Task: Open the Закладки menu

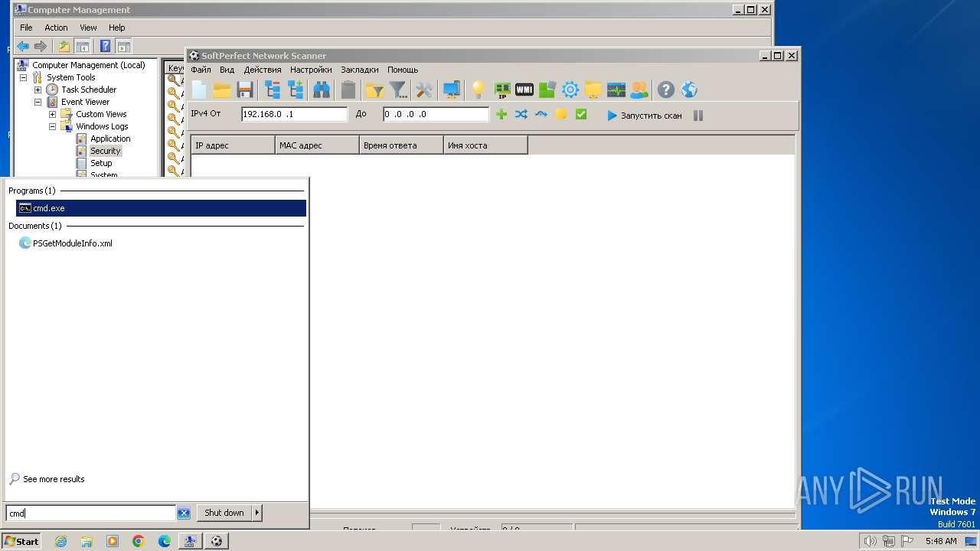Action: tap(360, 70)
